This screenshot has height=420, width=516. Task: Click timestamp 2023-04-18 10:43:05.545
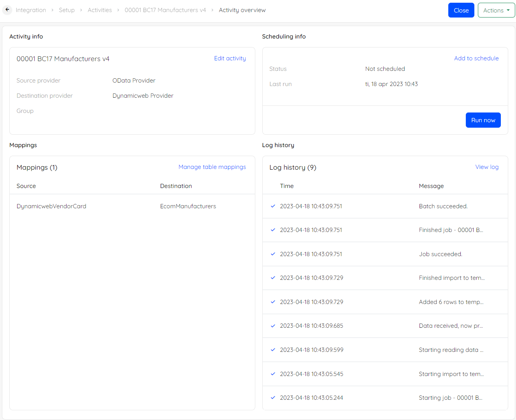click(x=311, y=374)
